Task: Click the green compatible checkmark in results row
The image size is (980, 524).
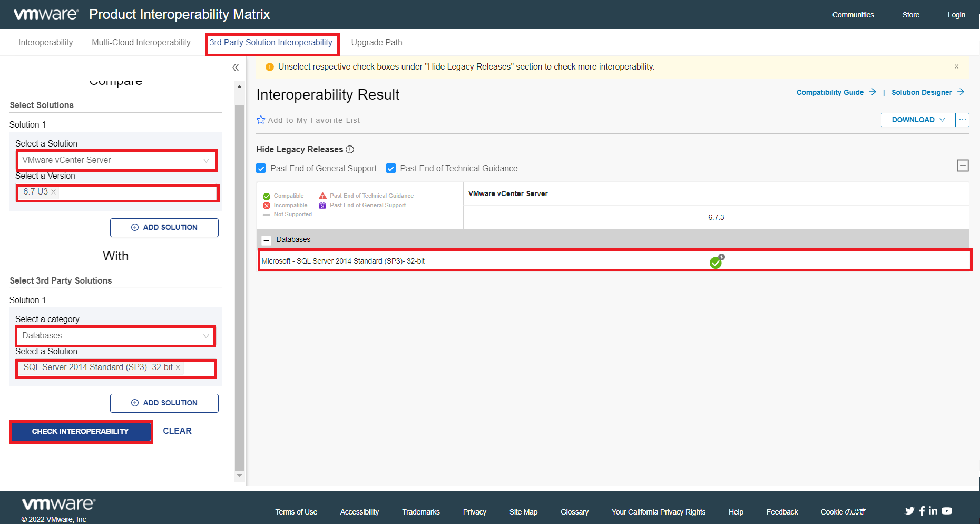Action: 716,263
